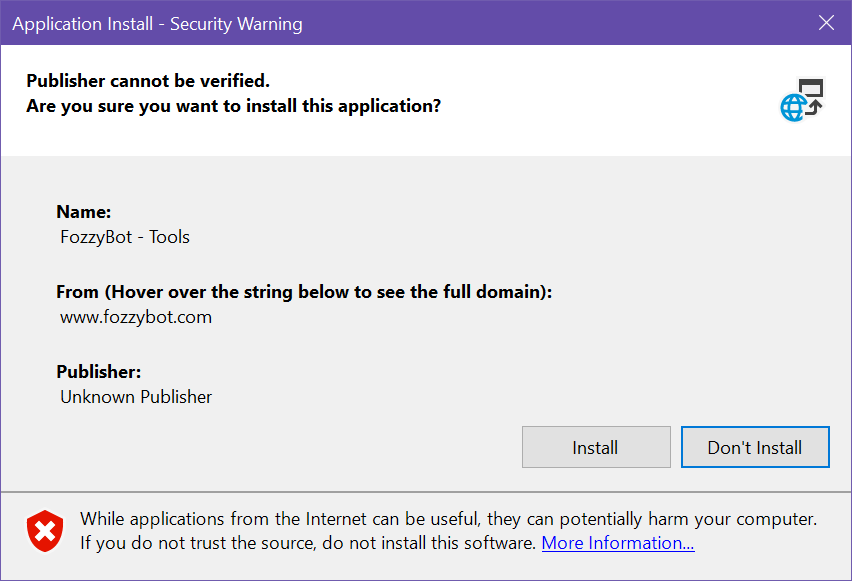Click the Application Install title bar text
The image size is (852, 581).
(x=157, y=23)
